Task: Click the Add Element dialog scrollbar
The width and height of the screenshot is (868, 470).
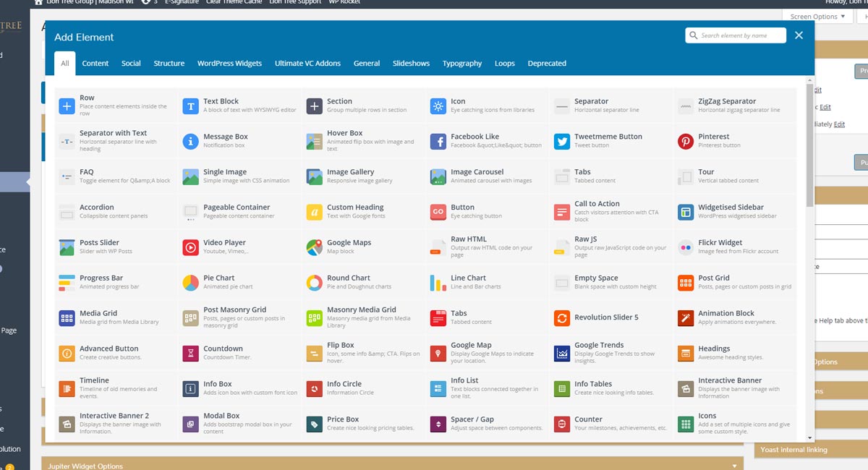Action: coord(808,145)
